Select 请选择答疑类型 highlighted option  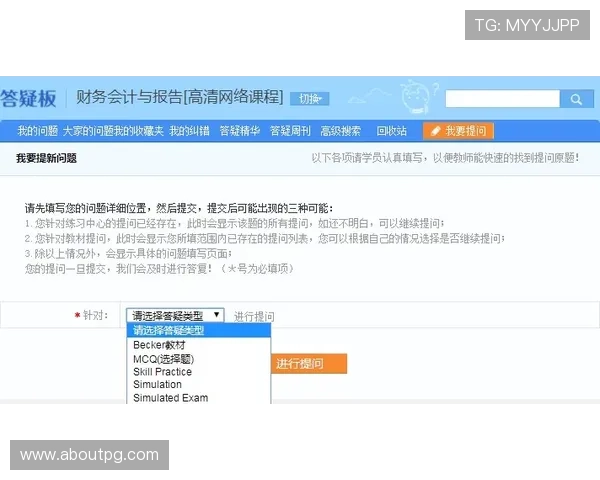199,330
